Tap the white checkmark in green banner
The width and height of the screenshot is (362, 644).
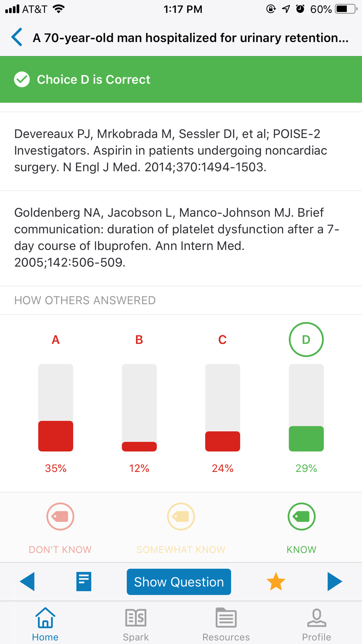pyautogui.click(x=22, y=79)
